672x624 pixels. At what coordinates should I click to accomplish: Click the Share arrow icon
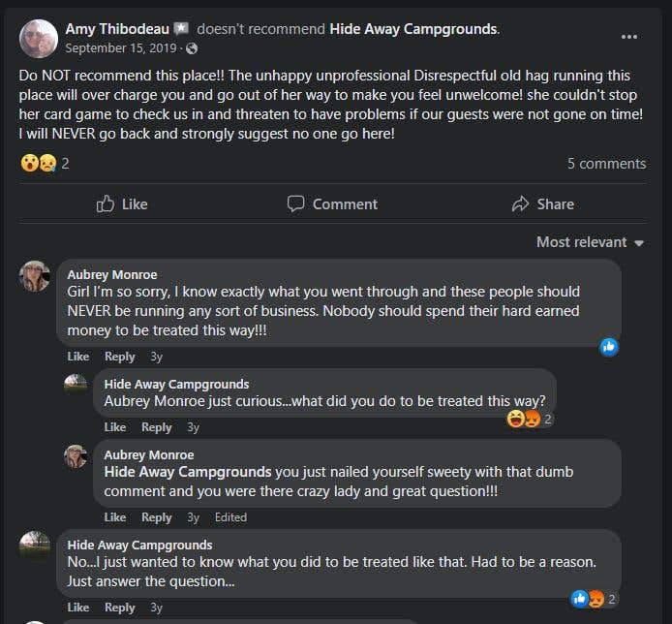click(x=520, y=203)
